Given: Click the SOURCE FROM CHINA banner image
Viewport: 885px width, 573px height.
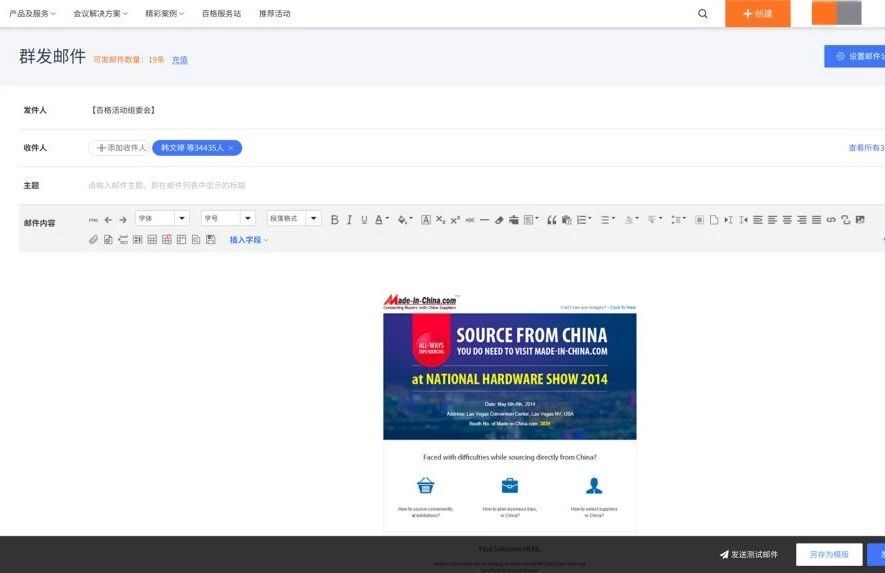Looking at the screenshot, I should pyautogui.click(x=510, y=377).
